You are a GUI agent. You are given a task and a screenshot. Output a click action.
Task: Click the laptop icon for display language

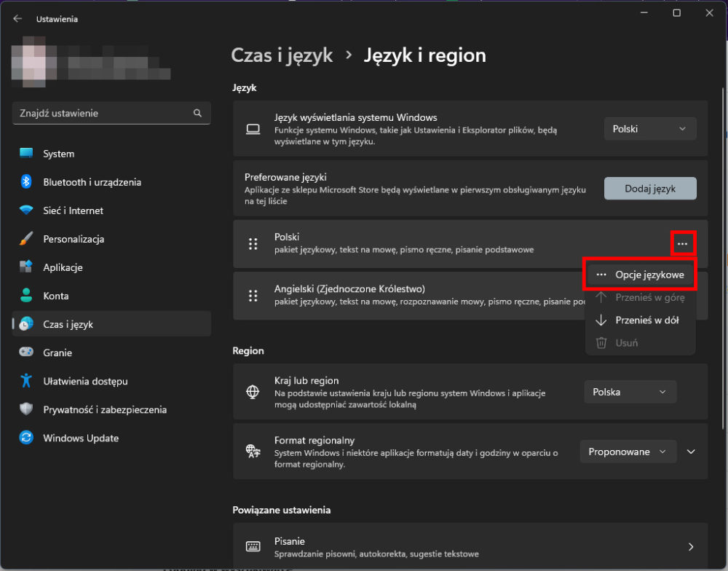click(253, 129)
